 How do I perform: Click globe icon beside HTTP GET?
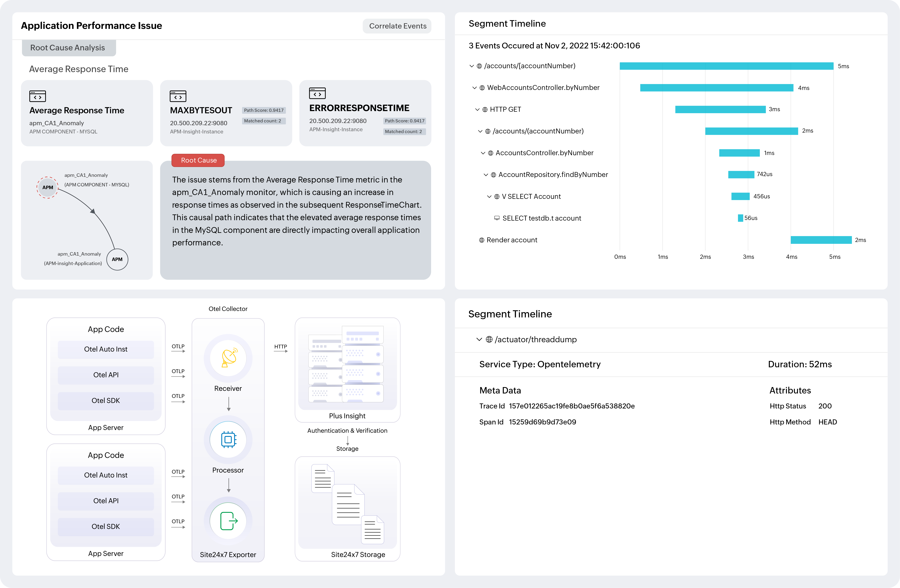coord(485,110)
